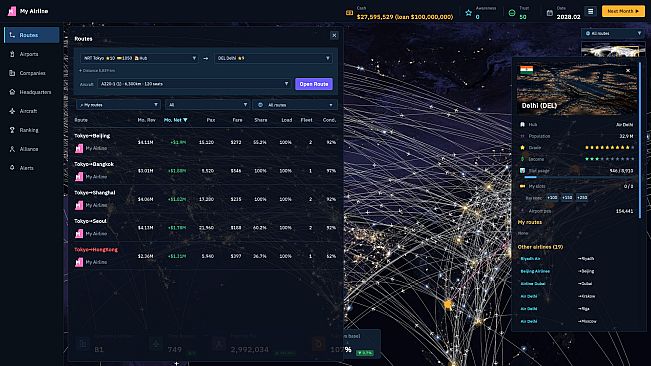This screenshot has width=651, height=366.
Task: Click the world minimap thumbnail
Action: [613, 49]
